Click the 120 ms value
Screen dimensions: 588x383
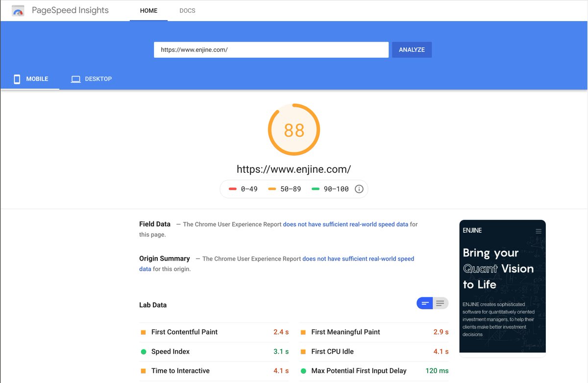[x=437, y=371]
